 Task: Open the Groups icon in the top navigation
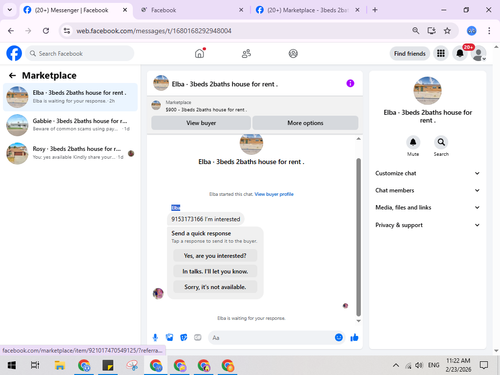[x=293, y=53]
